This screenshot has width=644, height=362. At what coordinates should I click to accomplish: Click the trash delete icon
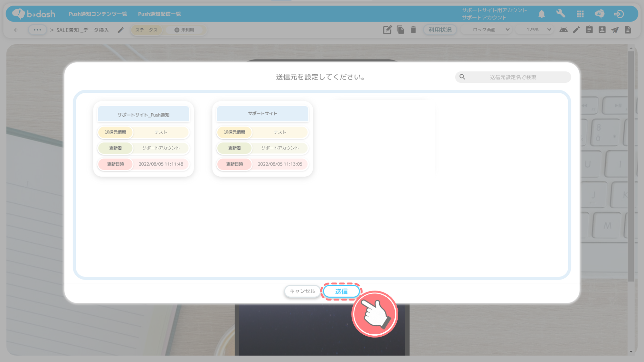pyautogui.click(x=413, y=30)
